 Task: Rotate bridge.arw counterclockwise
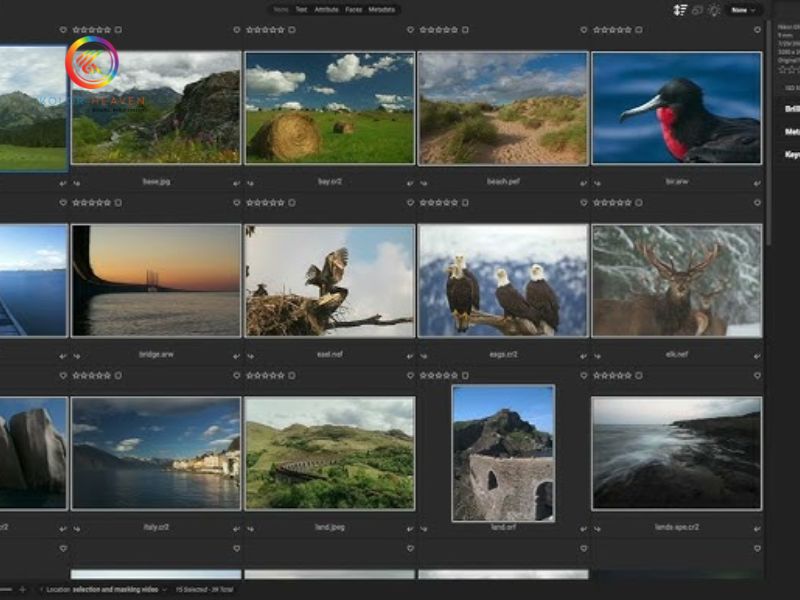tap(77, 356)
